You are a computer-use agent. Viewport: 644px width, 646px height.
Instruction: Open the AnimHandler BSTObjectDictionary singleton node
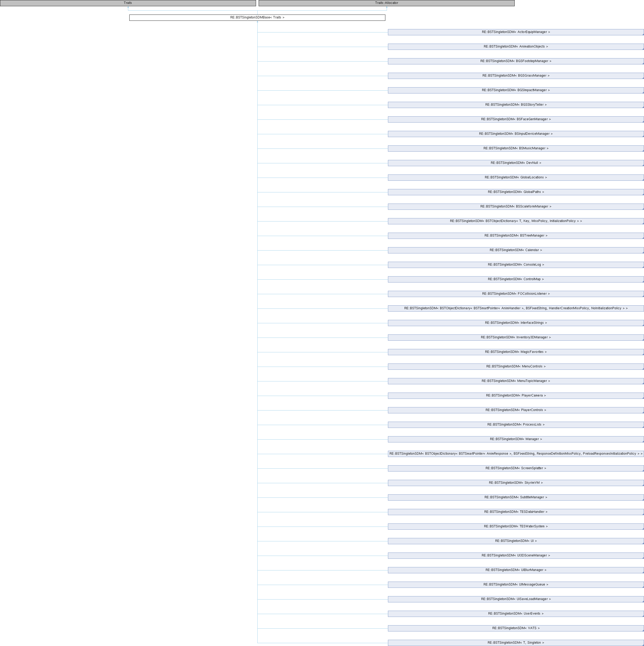pyautogui.click(x=516, y=308)
